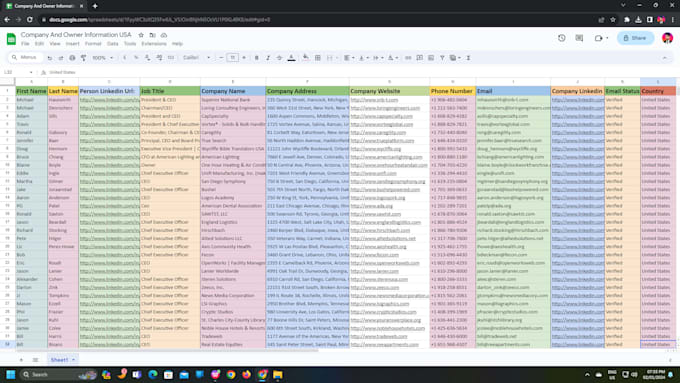The width and height of the screenshot is (680, 383).
Task: Open horizontal align dropdown
Action: [x=349, y=58]
